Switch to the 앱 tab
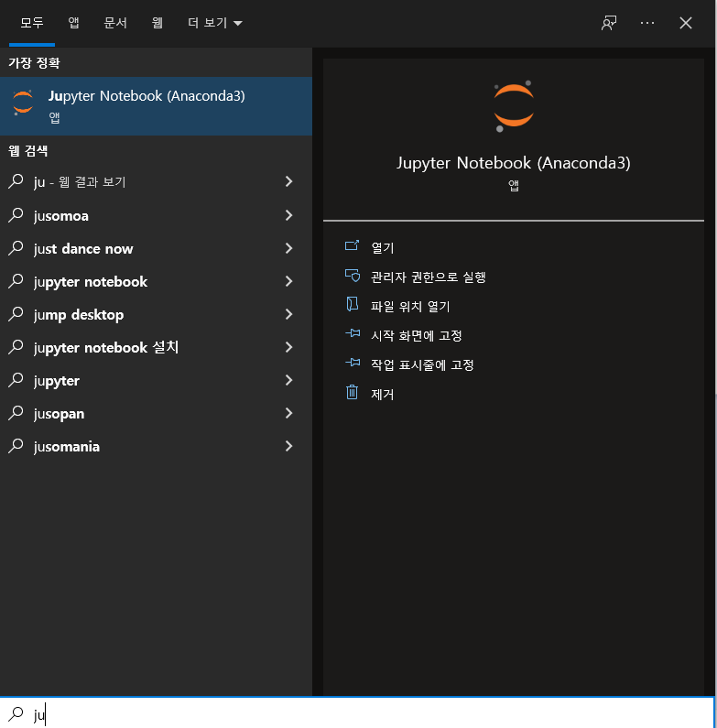This screenshot has height=728, width=717. click(73, 23)
